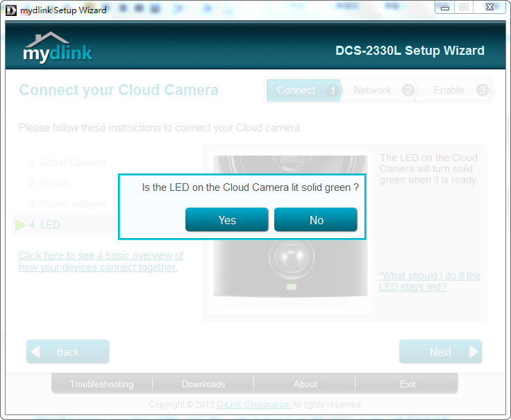Open the Downloads section

pyautogui.click(x=203, y=384)
